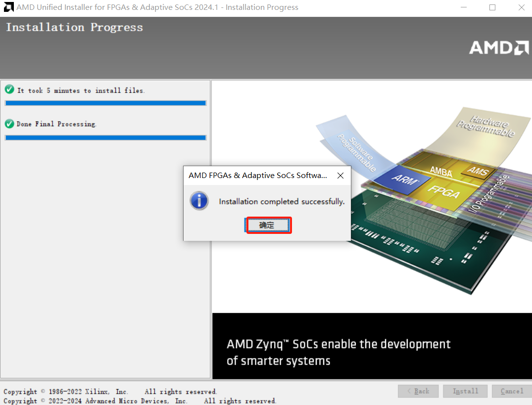Close the Installation completed dialog with its X

(340, 175)
